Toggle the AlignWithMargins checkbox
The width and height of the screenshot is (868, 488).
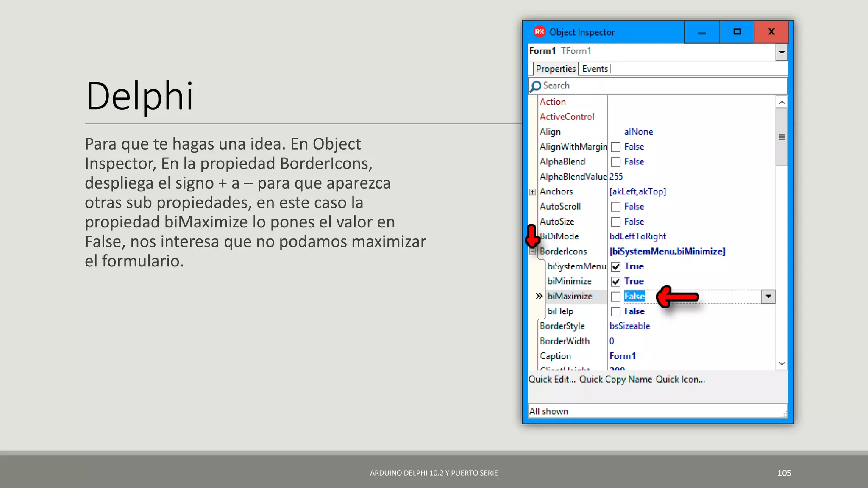click(x=615, y=147)
